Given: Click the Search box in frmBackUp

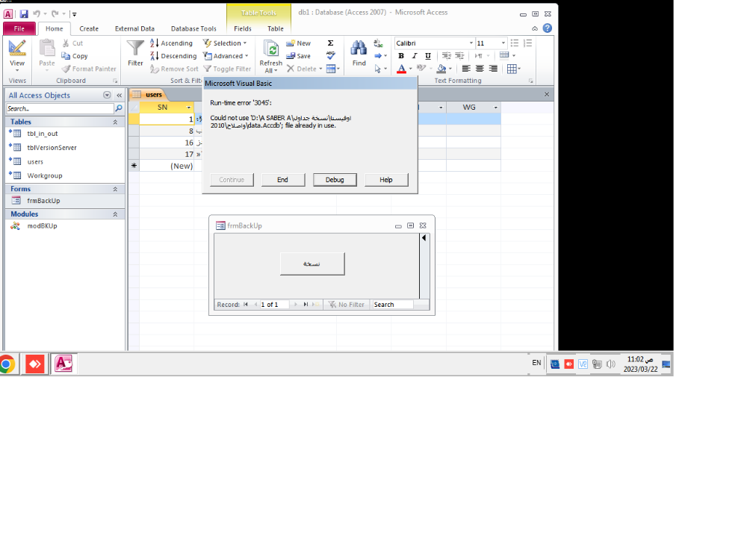Looking at the screenshot, I should (x=393, y=305).
